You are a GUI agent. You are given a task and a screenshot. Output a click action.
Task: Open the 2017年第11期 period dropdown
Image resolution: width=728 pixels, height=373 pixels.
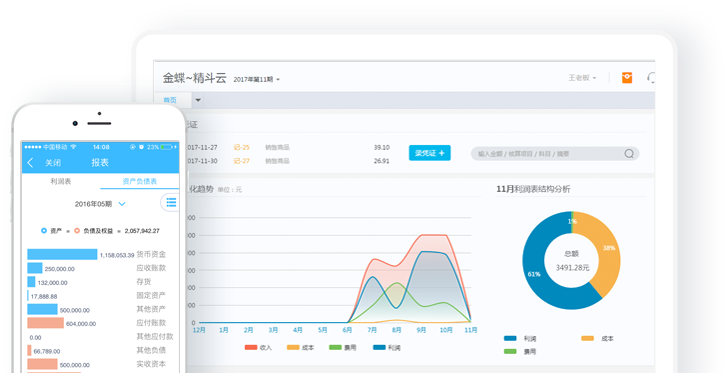[x=256, y=79]
